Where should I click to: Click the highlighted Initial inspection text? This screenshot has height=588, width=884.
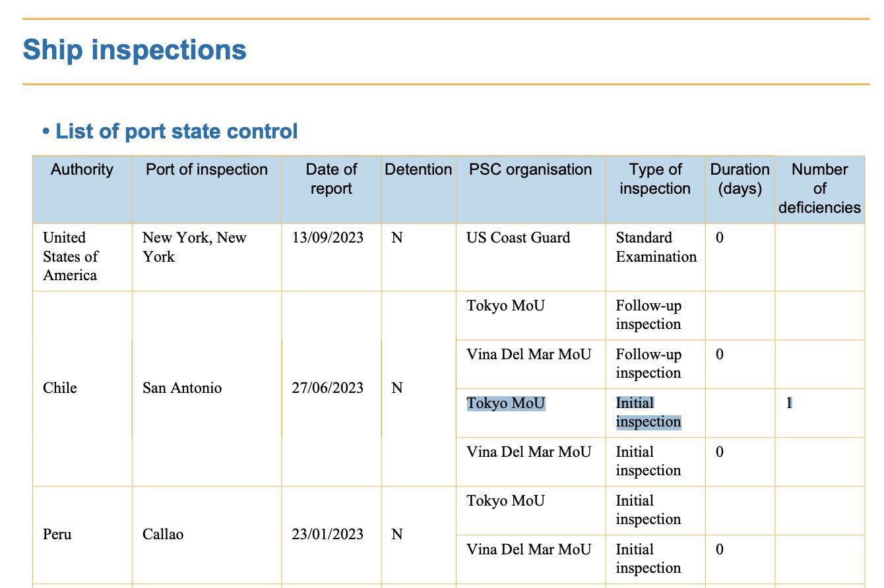648,412
